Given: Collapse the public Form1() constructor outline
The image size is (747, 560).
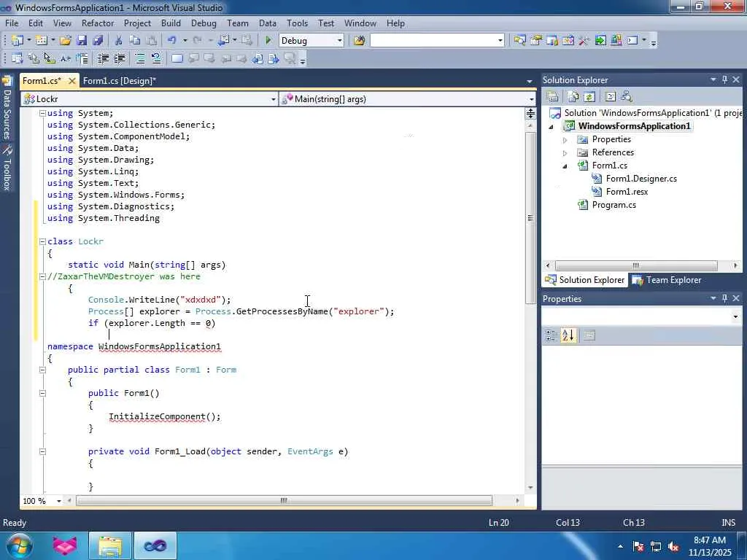Looking at the screenshot, I should point(42,393).
